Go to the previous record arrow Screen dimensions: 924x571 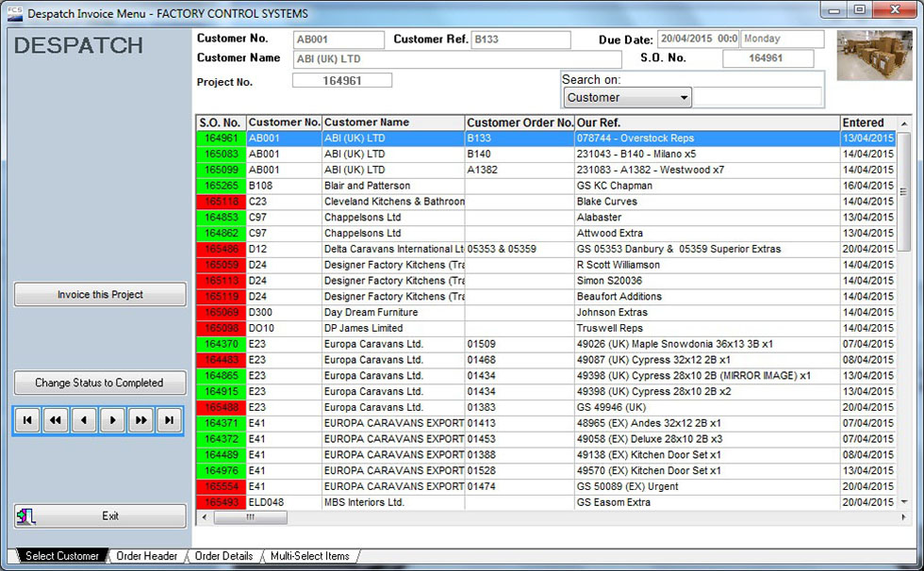point(85,420)
